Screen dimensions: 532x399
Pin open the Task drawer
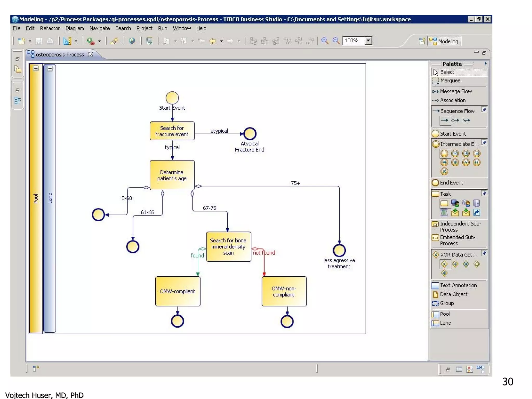pyautogui.click(x=484, y=193)
